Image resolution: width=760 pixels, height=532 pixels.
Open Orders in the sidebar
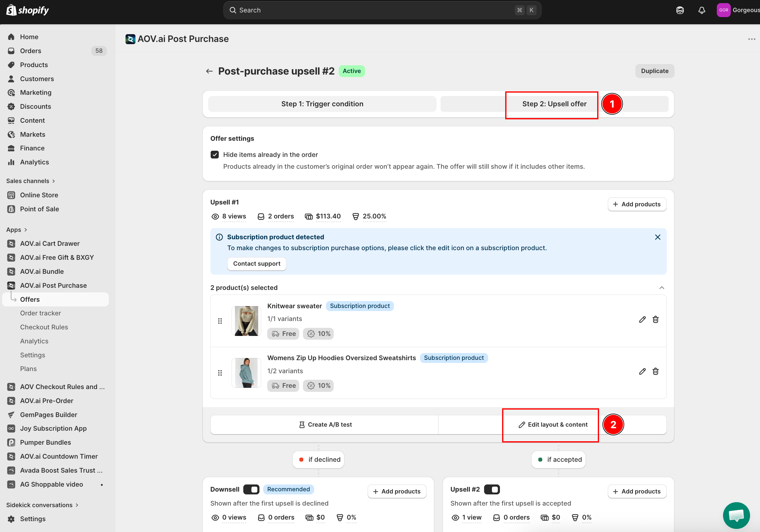pyautogui.click(x=55, y=51)
